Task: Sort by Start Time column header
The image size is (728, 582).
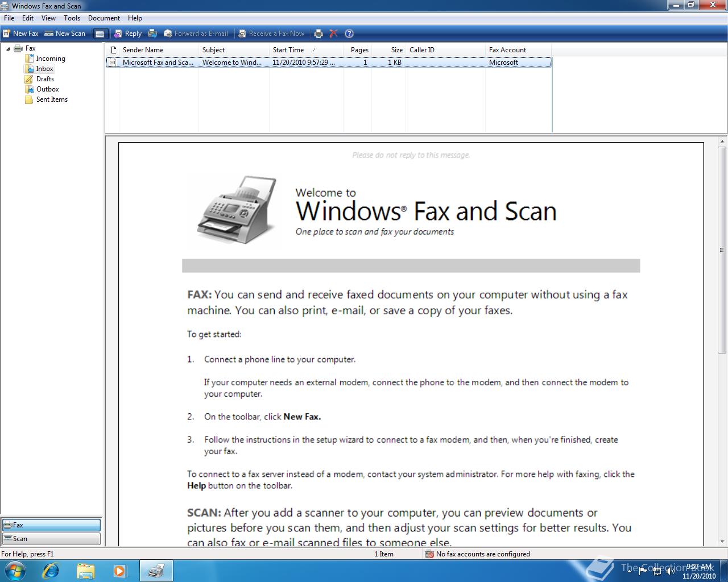Action: click(306, 50)
